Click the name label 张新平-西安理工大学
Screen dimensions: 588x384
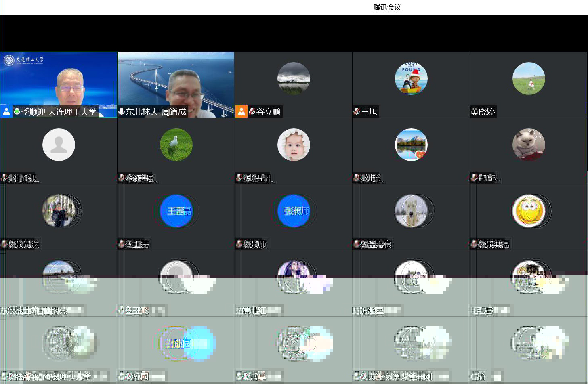pos(52,377)
